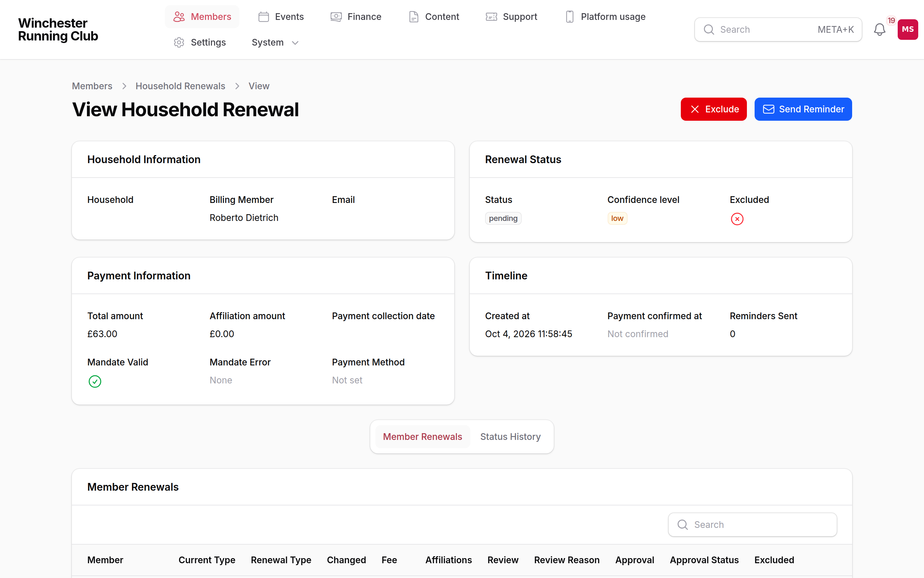Viewport: 924px width, 578px height.
Task: Click the pending status badge
Action: click(503, 218)
